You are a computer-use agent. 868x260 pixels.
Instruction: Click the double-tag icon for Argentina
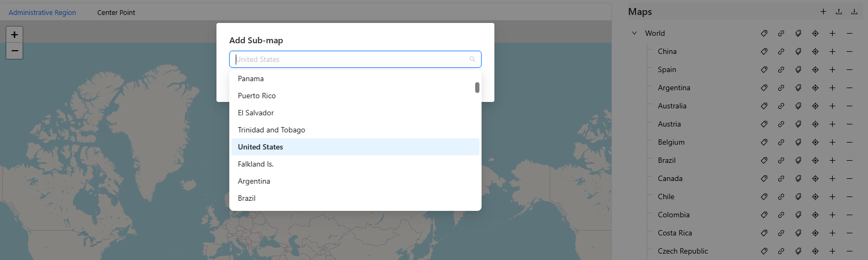click(798, 88)
